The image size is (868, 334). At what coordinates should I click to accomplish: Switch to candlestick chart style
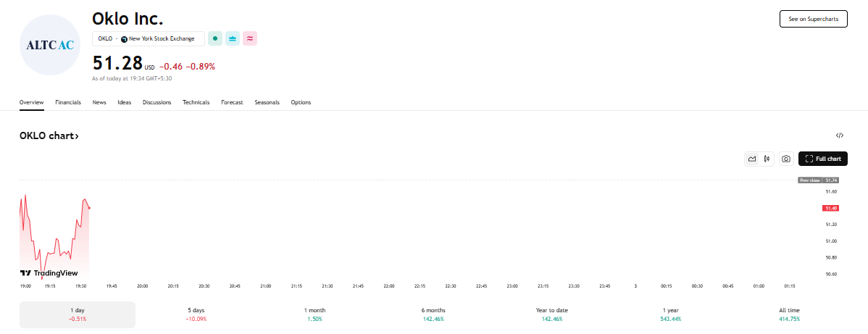coord(767,159)
